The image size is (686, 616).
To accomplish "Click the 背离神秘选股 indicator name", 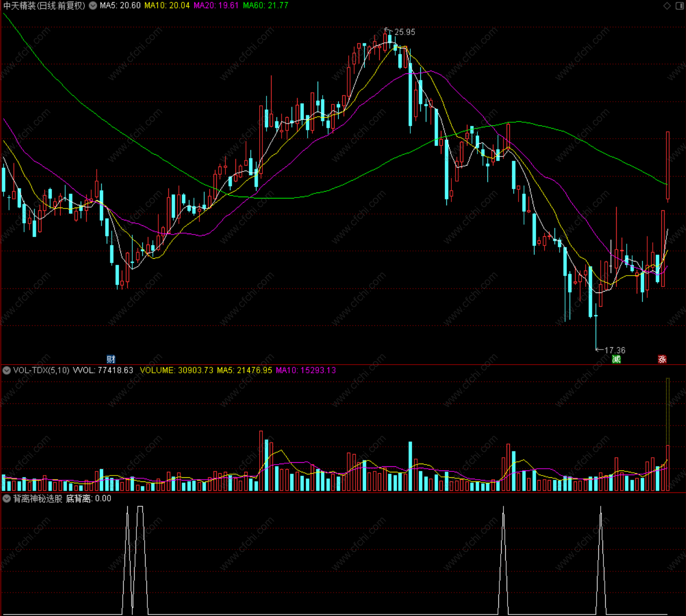I will (38, 499).
